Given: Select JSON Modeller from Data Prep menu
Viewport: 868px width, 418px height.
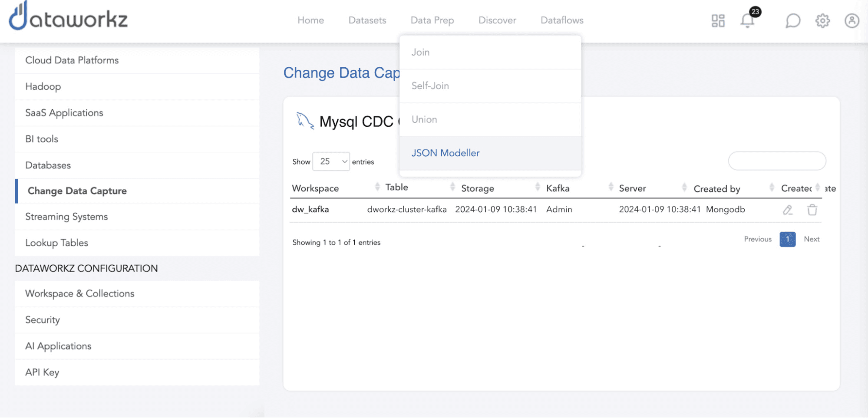Looking at the screenshot, I should (x=446, y=153).
